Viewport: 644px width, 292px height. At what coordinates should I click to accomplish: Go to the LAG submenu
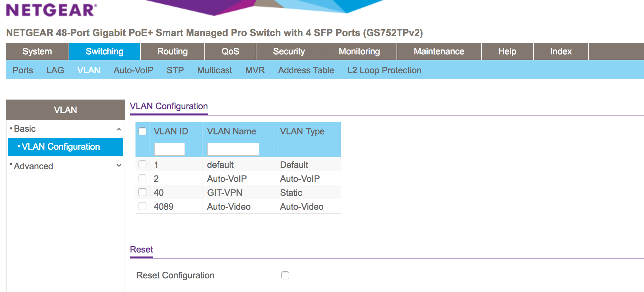pos(55,70)
